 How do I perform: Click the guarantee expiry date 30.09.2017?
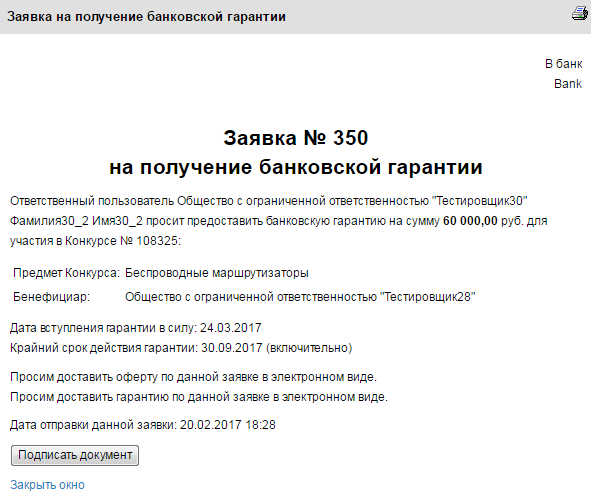click(x=231, y=348)
